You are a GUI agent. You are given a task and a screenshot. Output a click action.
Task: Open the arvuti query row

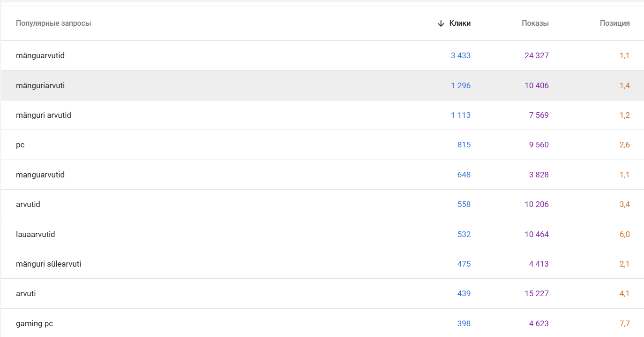[26, 294]
